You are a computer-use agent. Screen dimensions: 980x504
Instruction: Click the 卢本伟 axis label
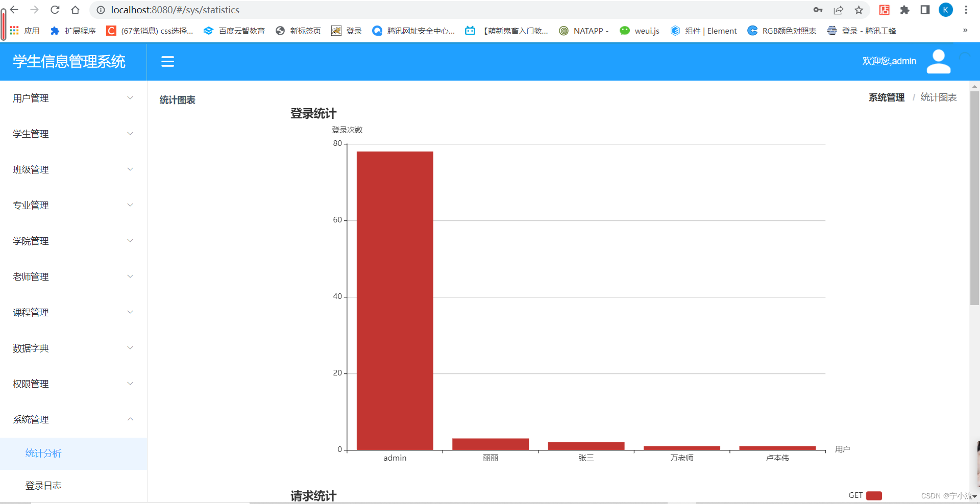[x=777, y=458]
